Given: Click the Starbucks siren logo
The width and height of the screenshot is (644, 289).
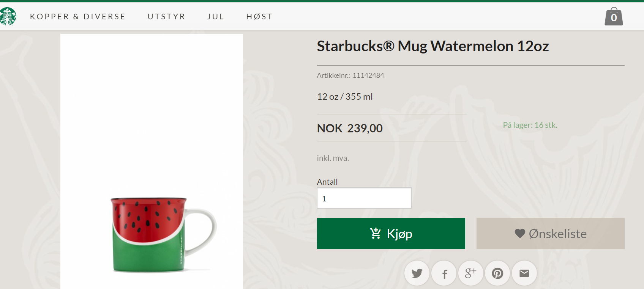Looking at the screenshot, I should coord(8,16).
